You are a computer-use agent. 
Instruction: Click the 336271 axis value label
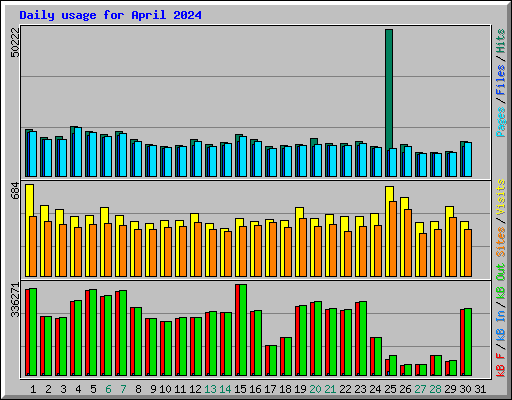(x=15, y=300)
